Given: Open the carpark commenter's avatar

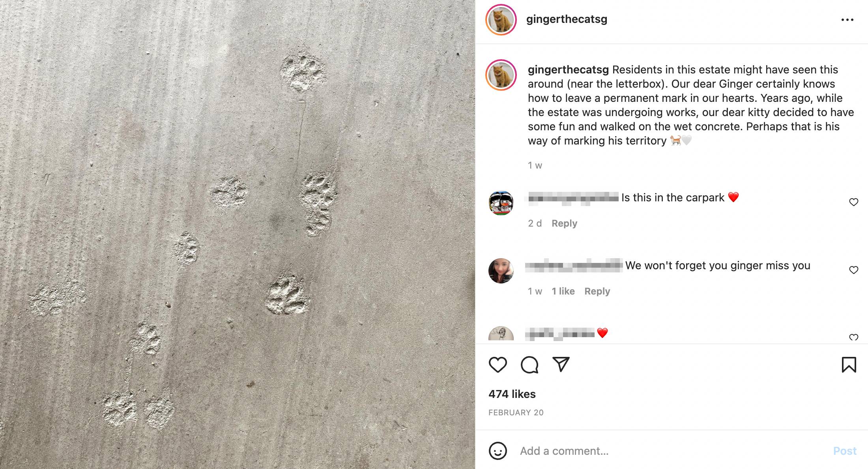Looking at the screenshot, I should [x=501, y=203].
